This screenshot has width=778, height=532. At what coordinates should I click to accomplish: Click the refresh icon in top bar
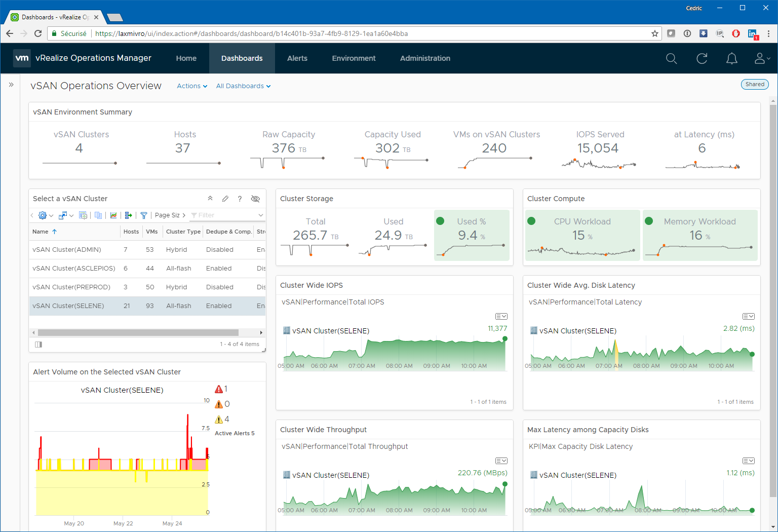702,59
